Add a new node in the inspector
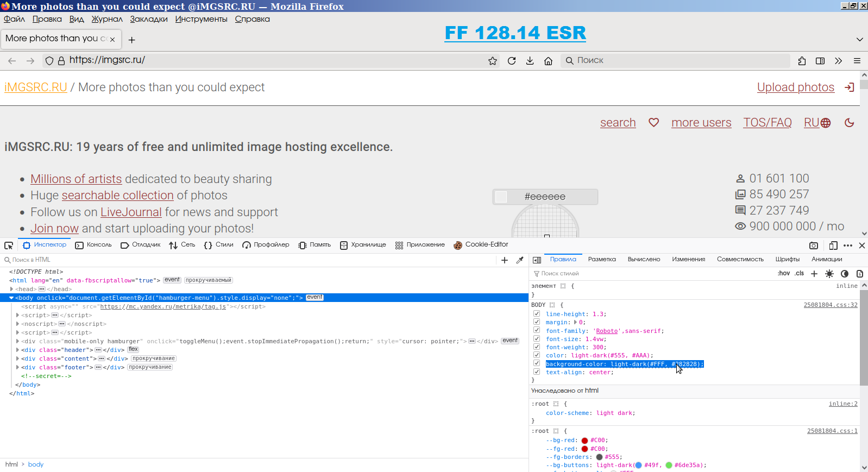The width and height of the screenshot is (868, 472). click(505, 260)
